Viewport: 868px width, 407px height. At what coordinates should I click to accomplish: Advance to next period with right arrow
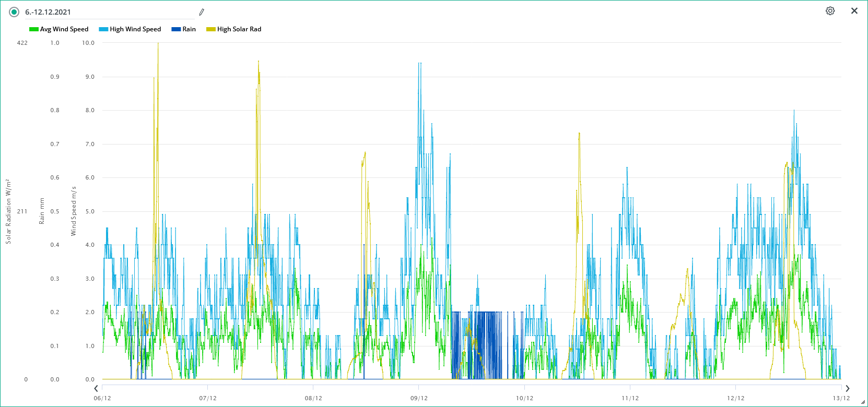click(x=847, y=388)
